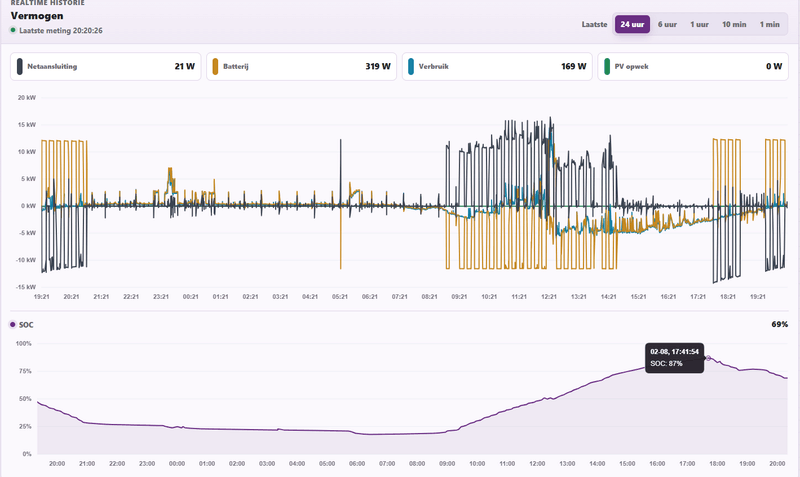Click the green Laatste meting status dot
Viewport: 800px width, 477px height.
coord(13,30)
